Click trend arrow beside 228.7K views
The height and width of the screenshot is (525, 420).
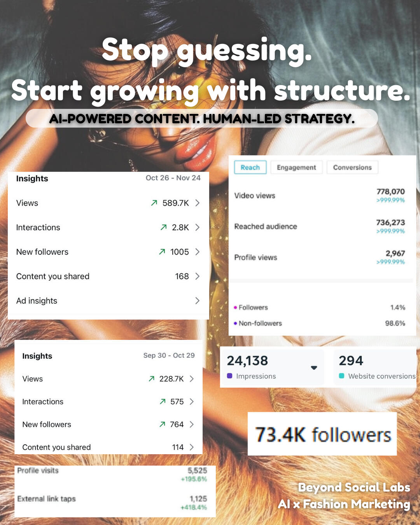[x=152, y=379]
